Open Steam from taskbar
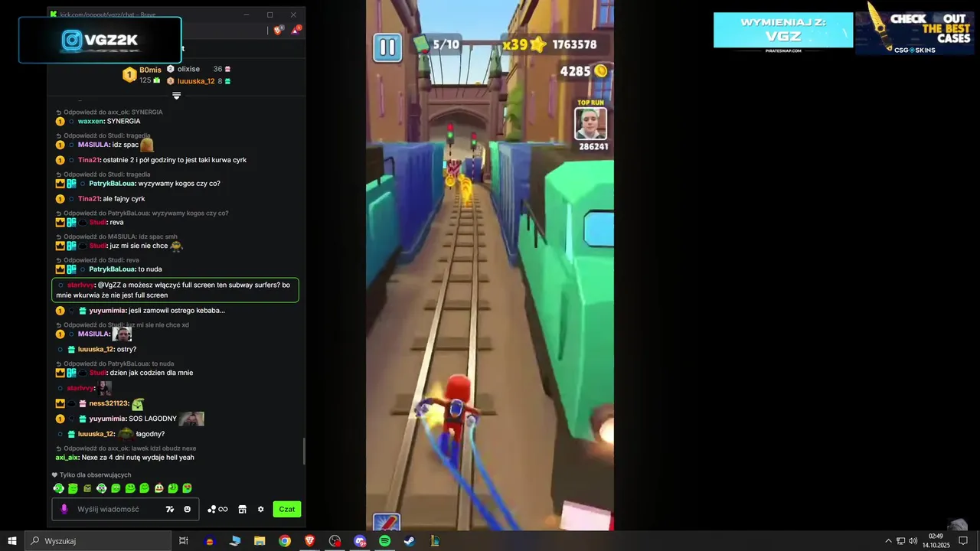The height and width of the screenshot is (551, 980). tap(410, 541)
